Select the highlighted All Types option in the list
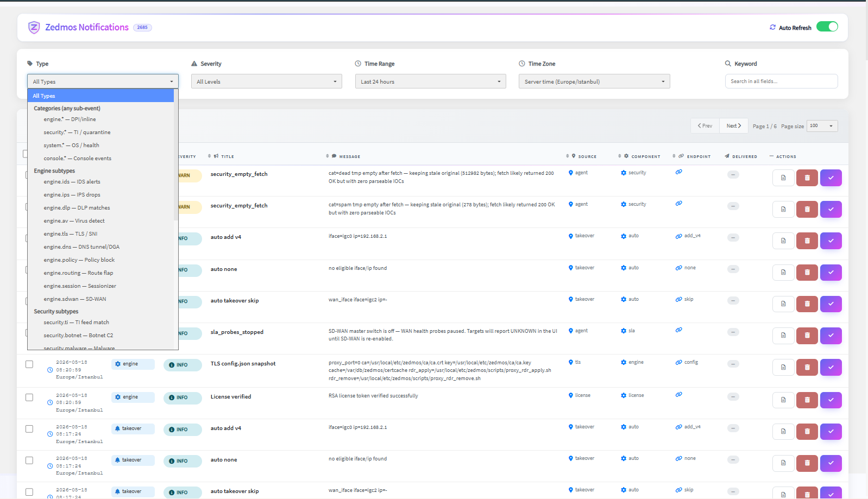This screenshot has height=499, width=868. tap(100, 96)
